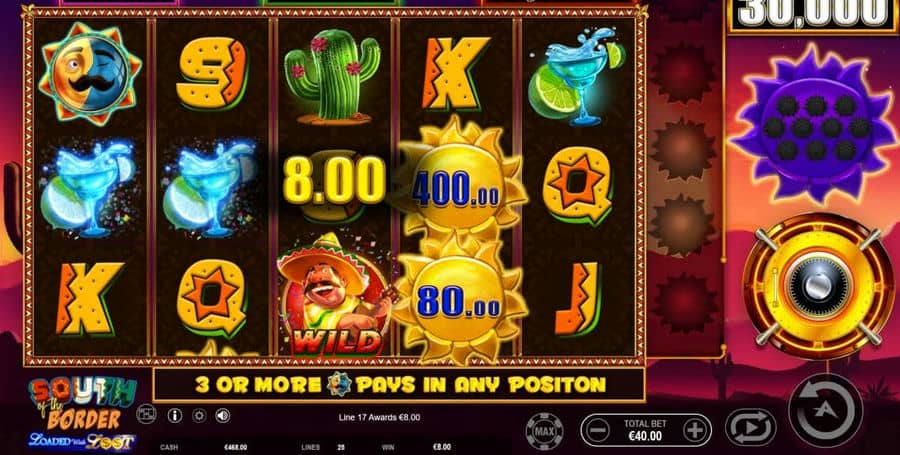This screenshot has width=900, height=455.
Task: Click the total bet €40.00 display
Action: 646,430
